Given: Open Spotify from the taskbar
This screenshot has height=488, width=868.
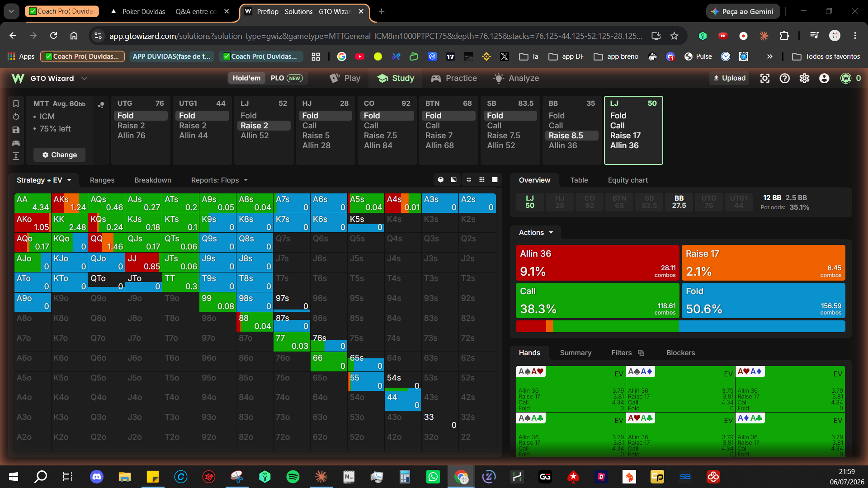Looking at the screenshot, I should tap(293, 476).
